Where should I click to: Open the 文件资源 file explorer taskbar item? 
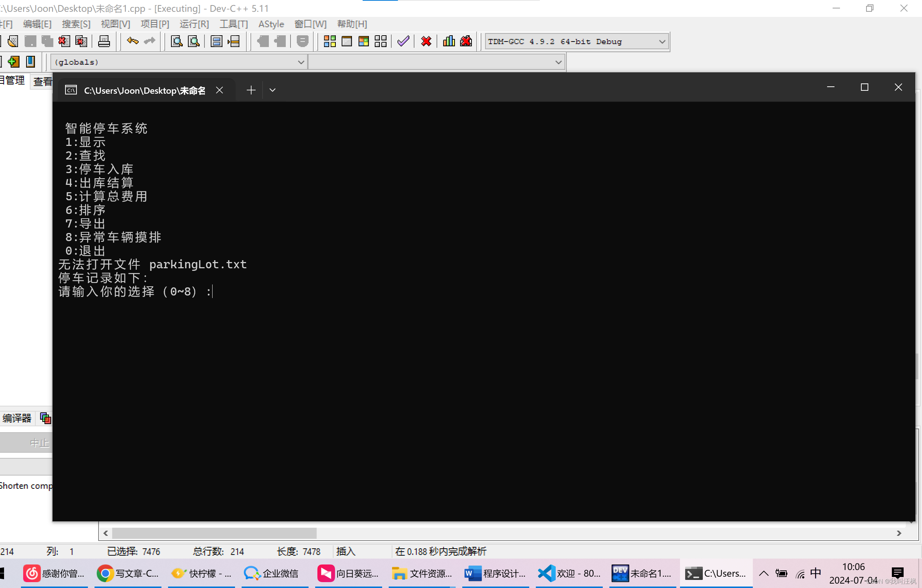421,573
